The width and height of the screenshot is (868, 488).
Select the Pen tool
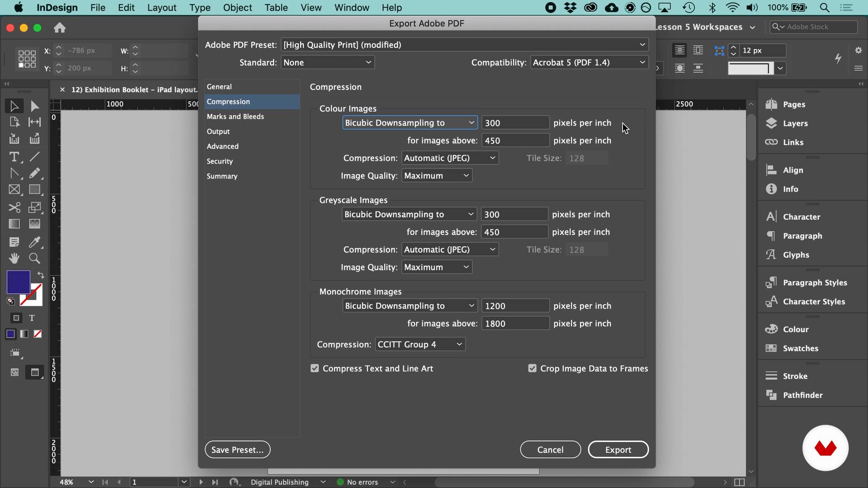[x=14, y=173]
